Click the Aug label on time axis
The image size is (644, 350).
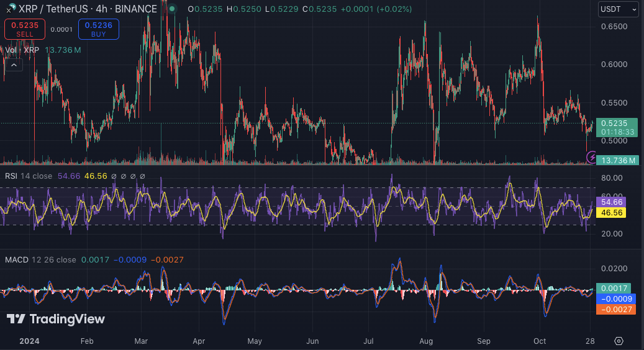click(x=426, y=341)
